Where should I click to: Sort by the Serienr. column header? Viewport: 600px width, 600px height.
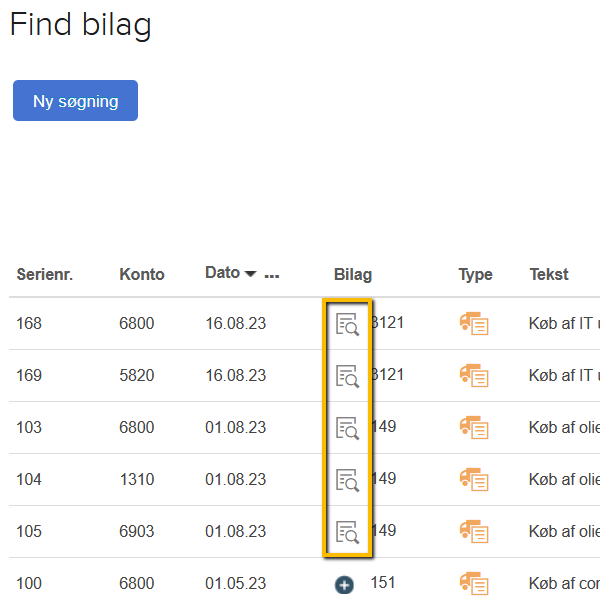click(x=45, y=274)
